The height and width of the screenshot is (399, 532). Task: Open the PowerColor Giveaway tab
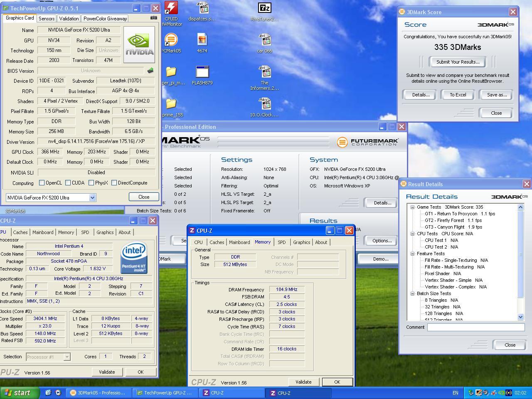[105, 19]
